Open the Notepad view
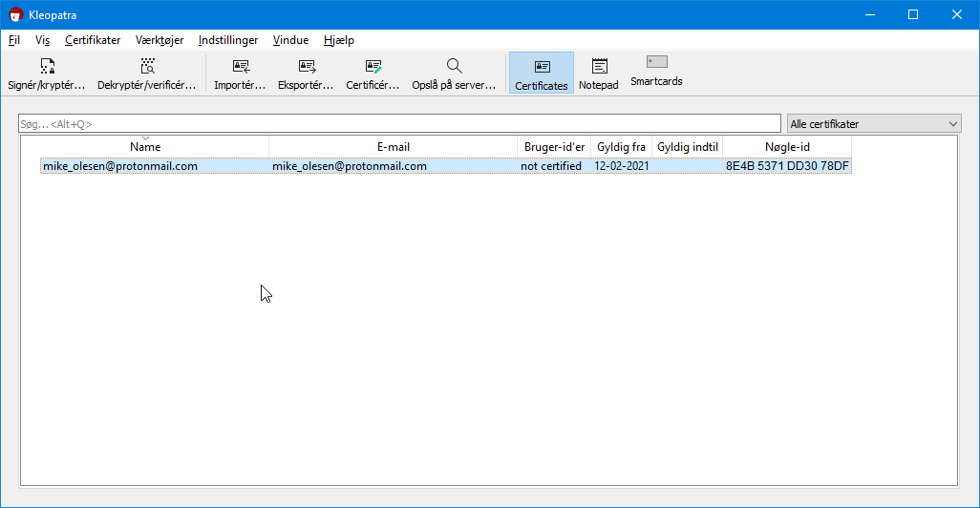This screenshot has height=508, width=980. [x=599, y=74]
